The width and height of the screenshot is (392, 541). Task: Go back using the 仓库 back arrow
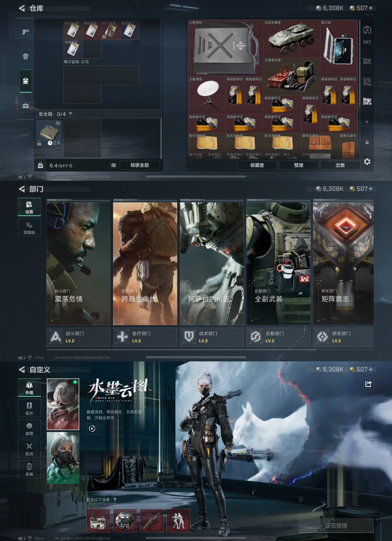(x=22, y=8)
